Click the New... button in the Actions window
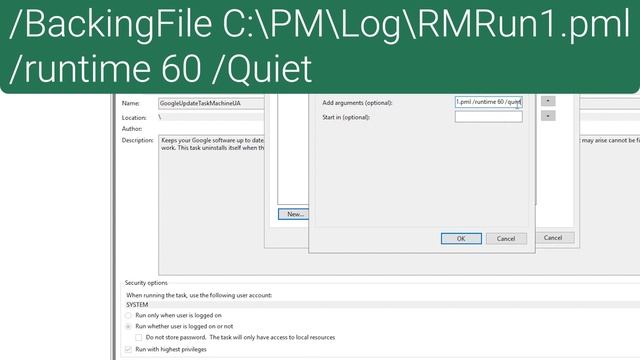The width and height of the screenshot is (640, 360). click(x=294, y=214)
